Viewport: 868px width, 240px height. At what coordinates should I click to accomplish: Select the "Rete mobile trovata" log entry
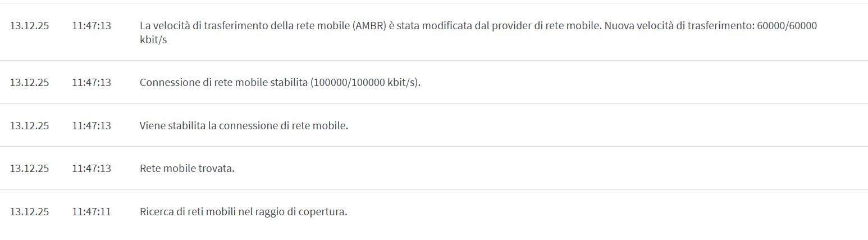coord(187,169)
